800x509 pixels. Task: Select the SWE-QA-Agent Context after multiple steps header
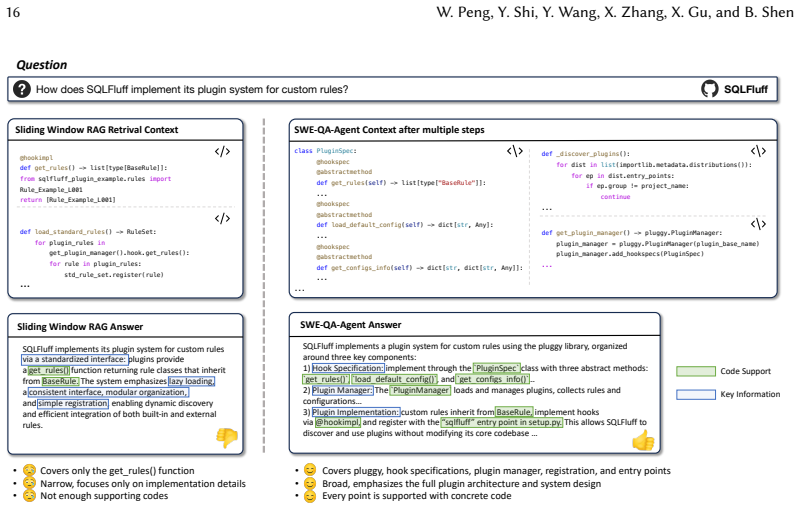[x=389, y=130]
